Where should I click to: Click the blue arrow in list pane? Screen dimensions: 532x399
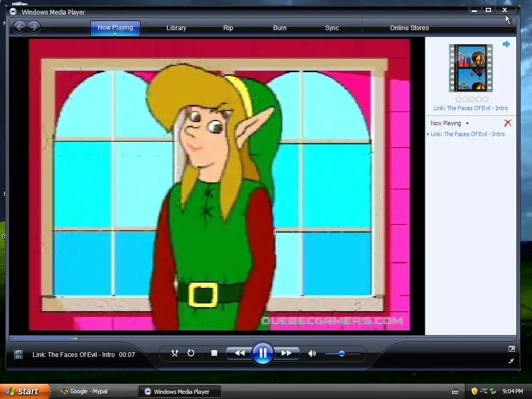(506, 44)
